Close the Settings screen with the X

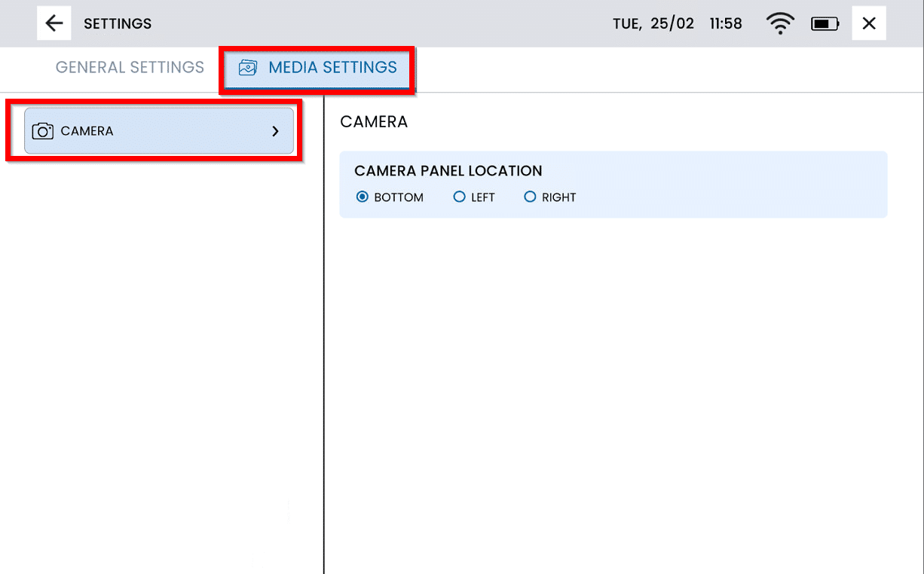(x=869, y=23)
